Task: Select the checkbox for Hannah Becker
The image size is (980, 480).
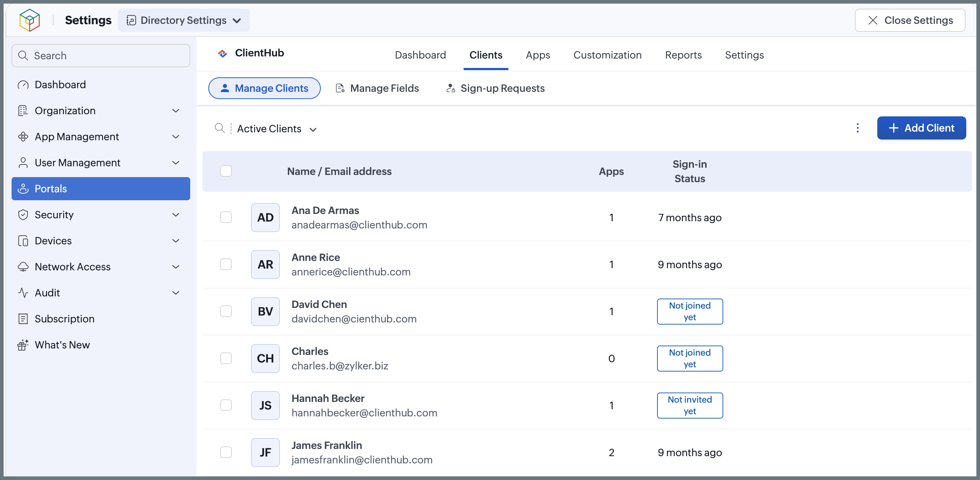Action: [226, 406]
